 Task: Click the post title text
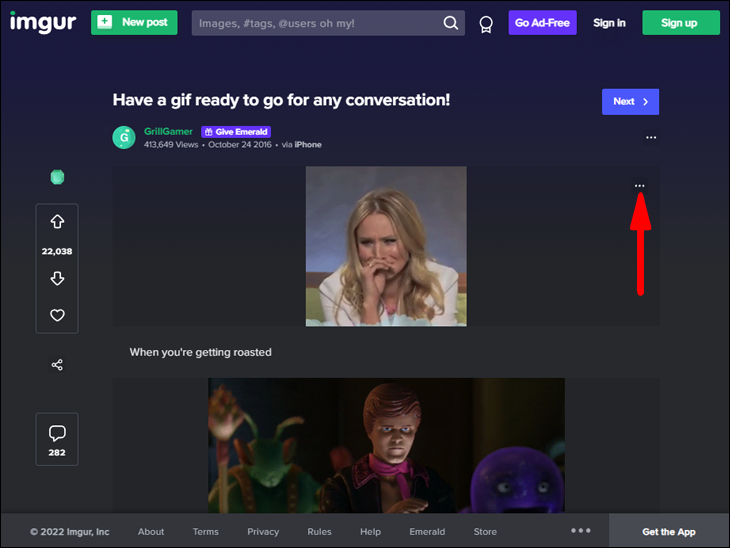pyautogui.click(x=281, y=100)
